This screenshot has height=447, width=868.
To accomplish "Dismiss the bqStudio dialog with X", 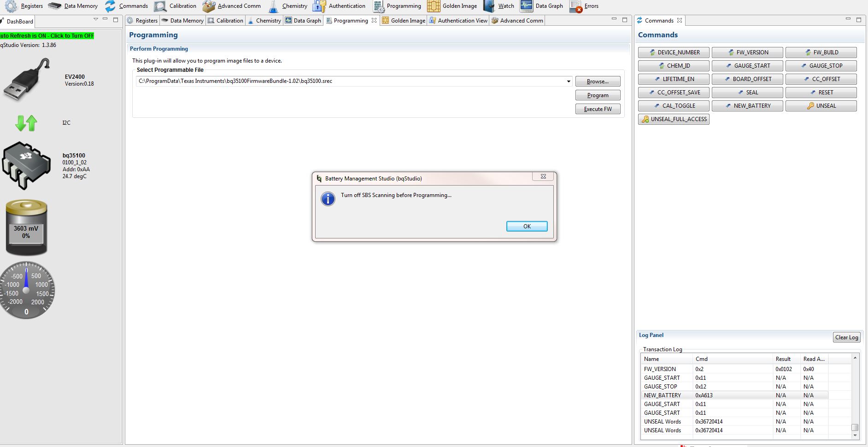I will coord(543,176).
